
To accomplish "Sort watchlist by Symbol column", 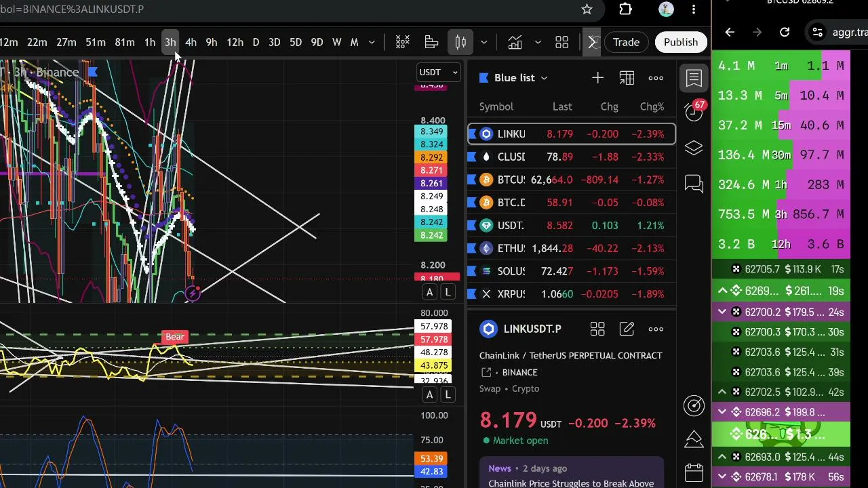I will [x=496, y=106].
